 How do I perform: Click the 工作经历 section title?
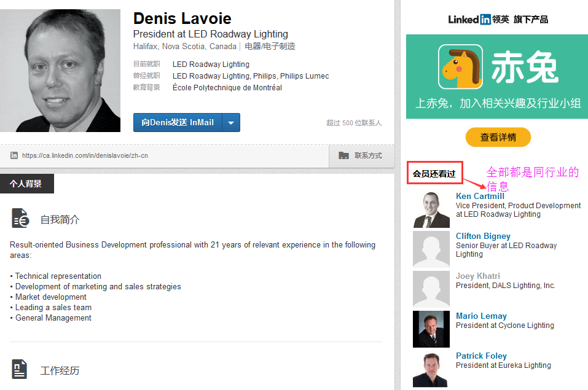pos(60,370)
